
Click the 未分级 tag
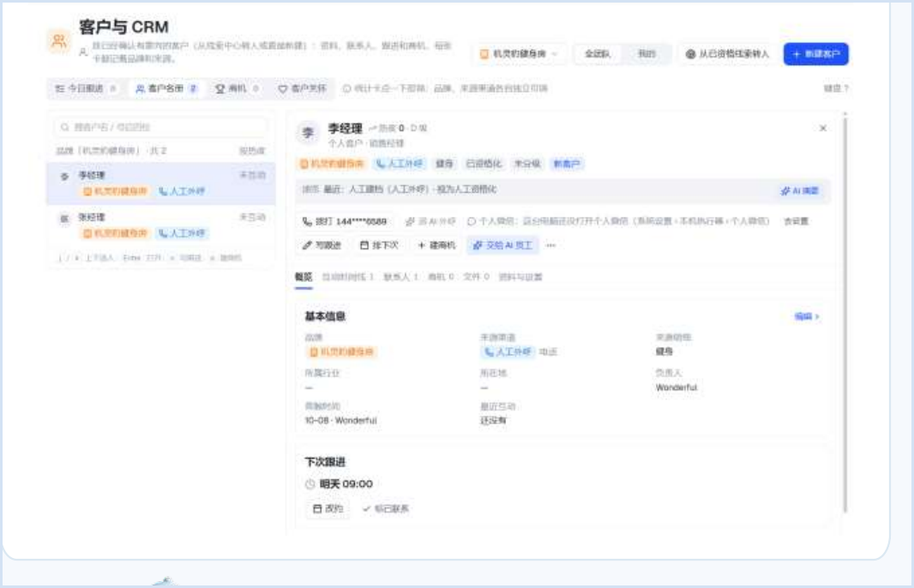(526, 164)
